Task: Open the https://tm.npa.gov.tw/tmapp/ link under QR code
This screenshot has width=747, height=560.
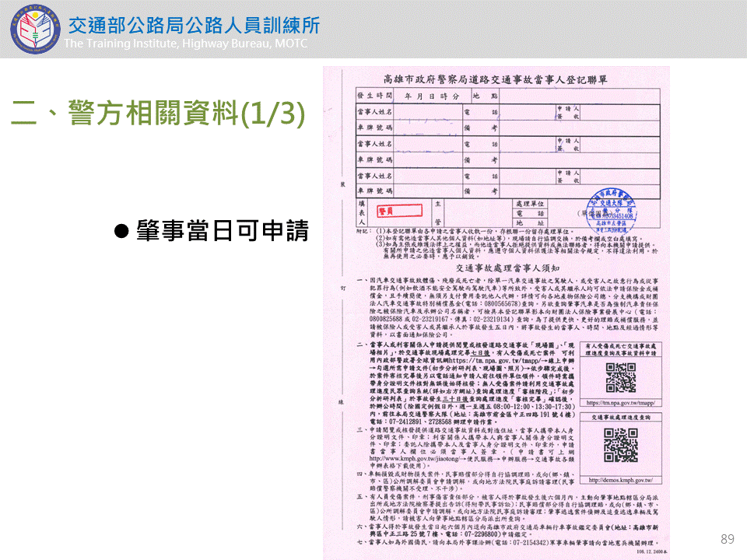Action: [620, 403]
